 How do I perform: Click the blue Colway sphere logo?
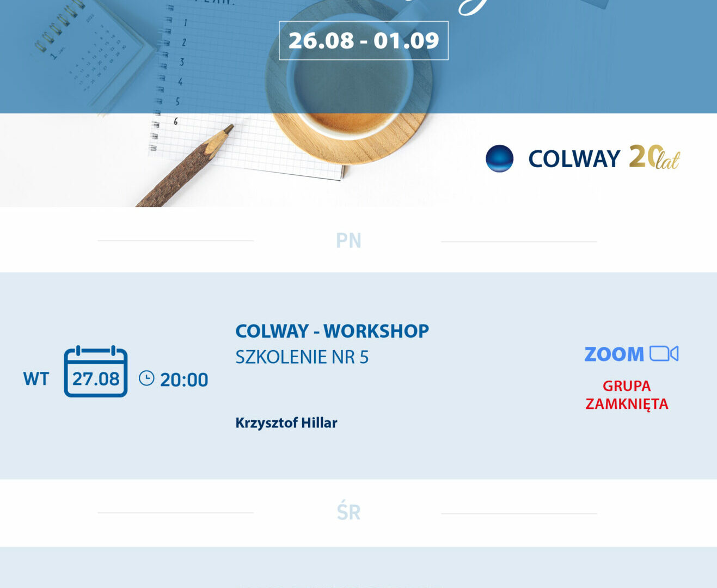[499, 158]
